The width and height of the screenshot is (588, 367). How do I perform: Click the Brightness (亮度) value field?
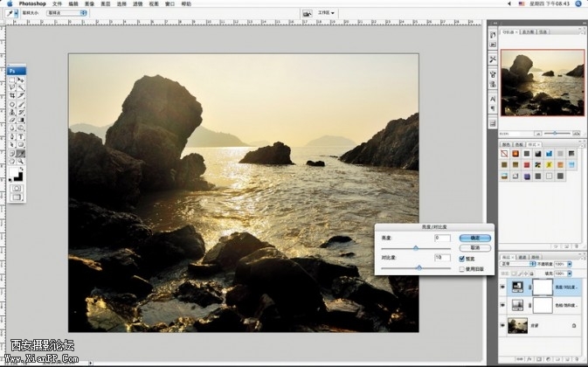tap(442, 237)
